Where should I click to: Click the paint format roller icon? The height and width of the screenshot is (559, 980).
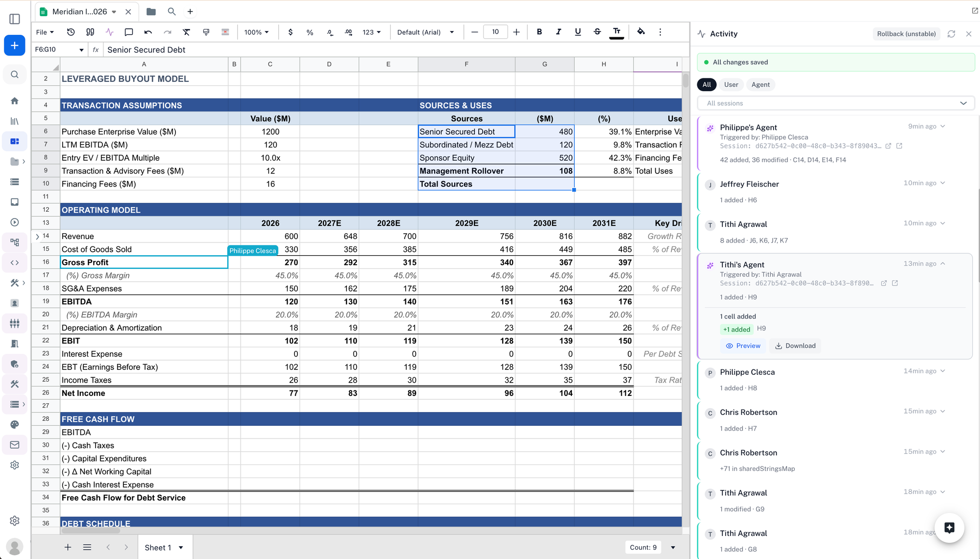click(x=206, y=32)
